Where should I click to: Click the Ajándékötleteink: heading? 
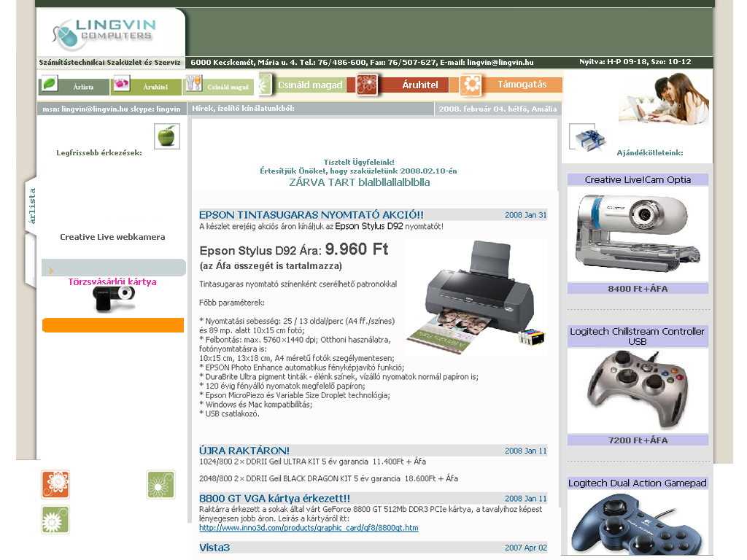coord(650,153)
